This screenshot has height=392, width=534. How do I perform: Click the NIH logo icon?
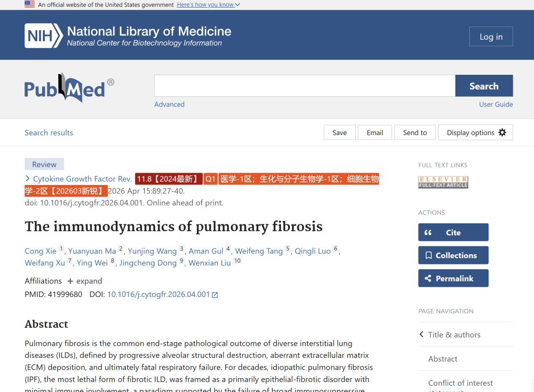[44, 36]
